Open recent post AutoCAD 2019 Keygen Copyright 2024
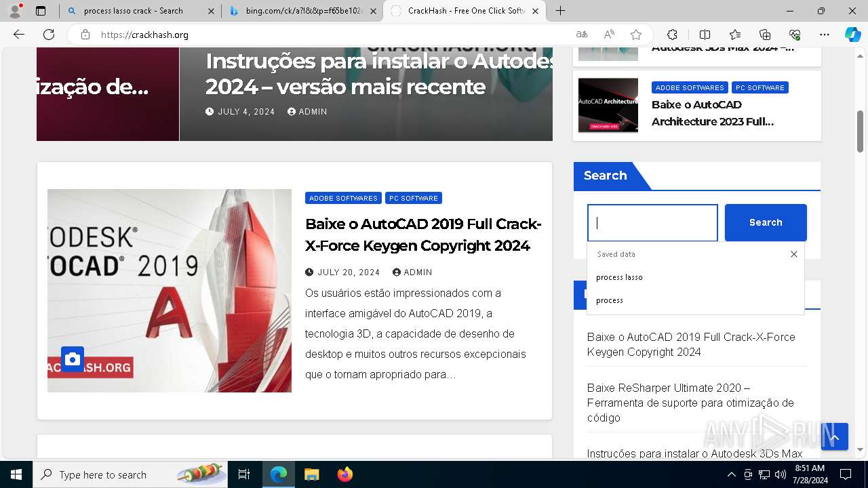The height and width of the screenshot is (488, 868). (x=691, y=344)
